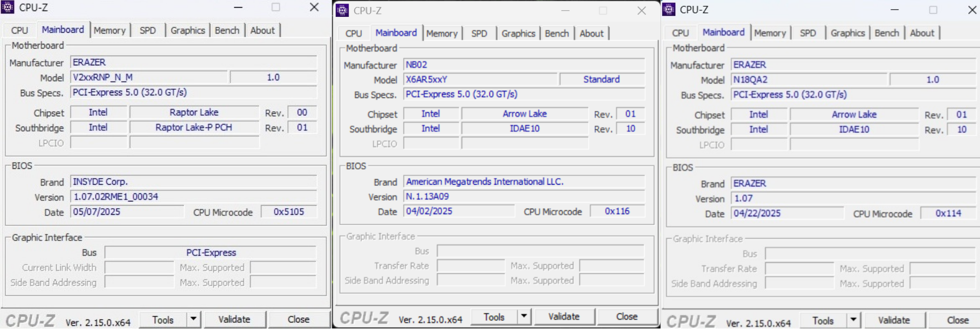Switch to Memory tab in left window

[109, 30]
